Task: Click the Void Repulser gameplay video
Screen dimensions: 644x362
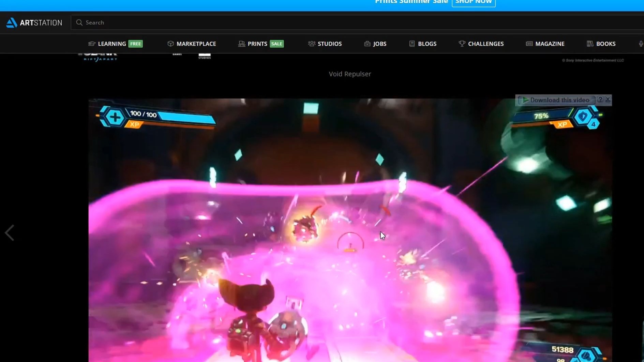Action: click(x=350, y=230)
